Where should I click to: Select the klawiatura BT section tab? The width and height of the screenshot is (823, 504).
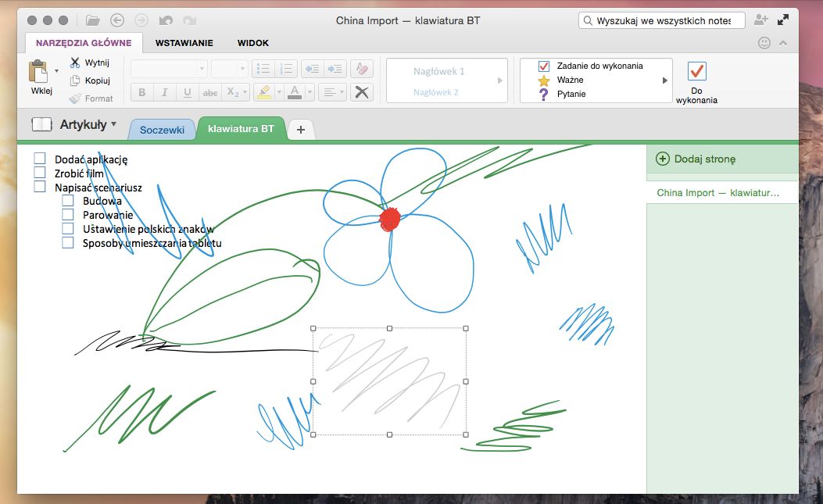tap(241, 129)
